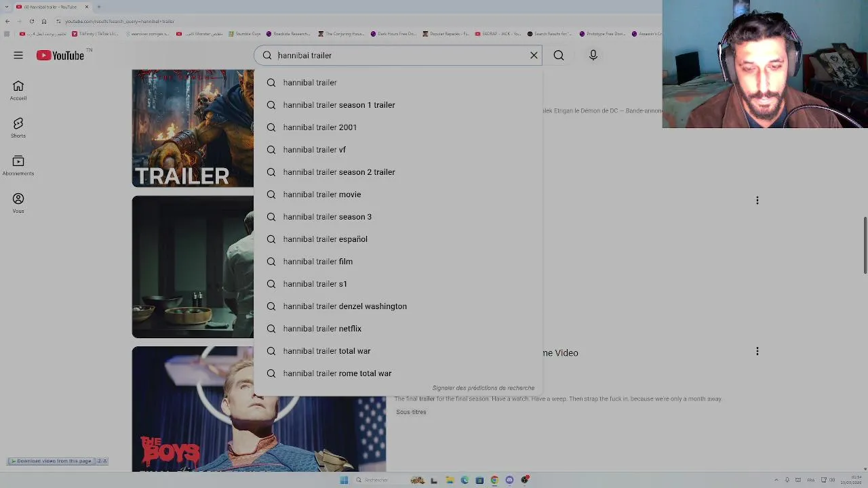Choose suggestion 'hannibal trailer netflix'
The image size is (868, 488).
(x=398, y=329)
